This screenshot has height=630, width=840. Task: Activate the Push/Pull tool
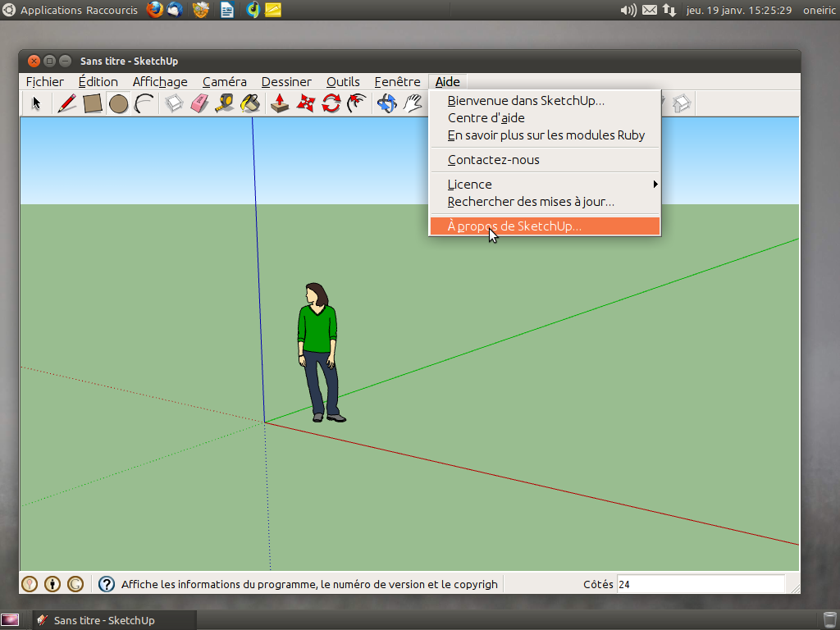coord(280,103)
